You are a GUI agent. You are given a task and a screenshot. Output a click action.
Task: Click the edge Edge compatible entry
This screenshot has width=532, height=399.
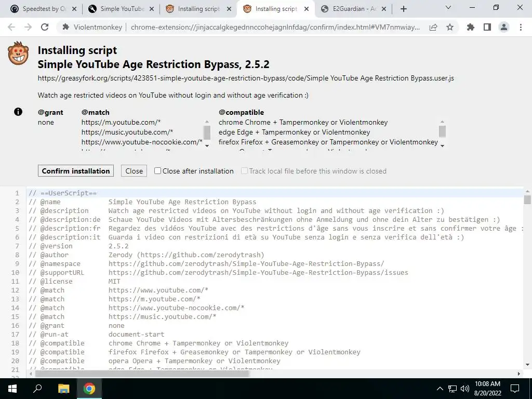point(294,132)
